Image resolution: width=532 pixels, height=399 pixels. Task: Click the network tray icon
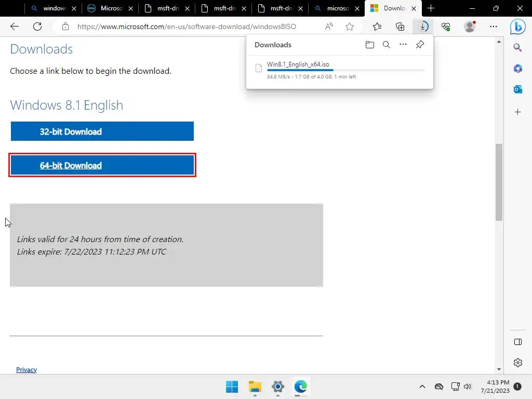coord(455,387)
